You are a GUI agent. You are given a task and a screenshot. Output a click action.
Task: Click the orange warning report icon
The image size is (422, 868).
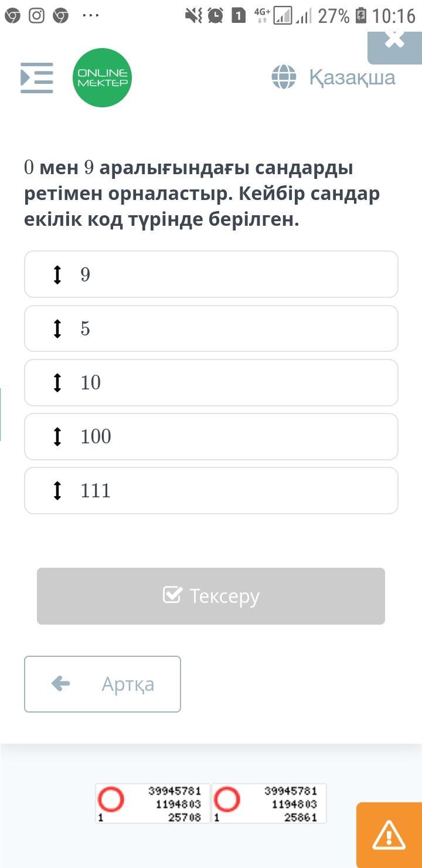pyautogui.click(x=389, y=835)
